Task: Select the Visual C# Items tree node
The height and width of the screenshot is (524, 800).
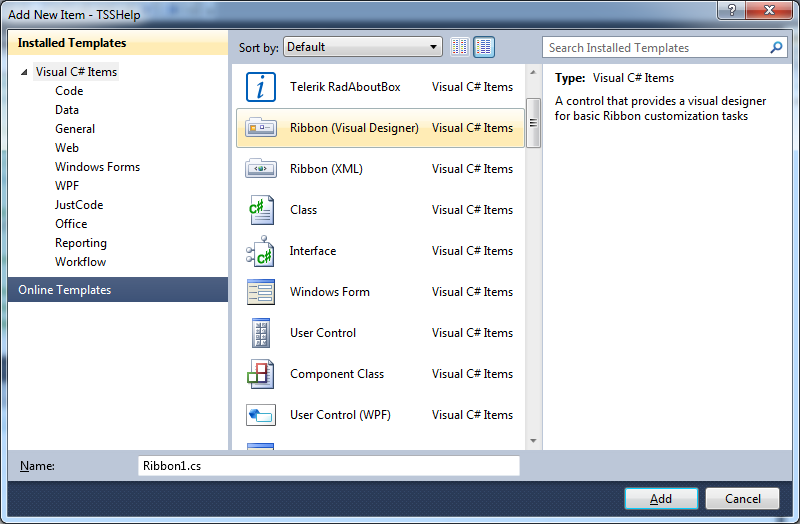Action: click(76, 72)
